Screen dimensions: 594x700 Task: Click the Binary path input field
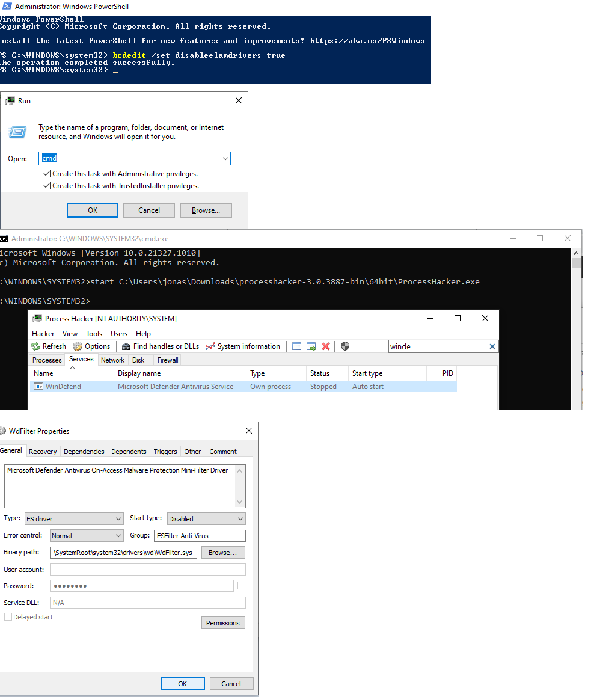coord(124,553)
